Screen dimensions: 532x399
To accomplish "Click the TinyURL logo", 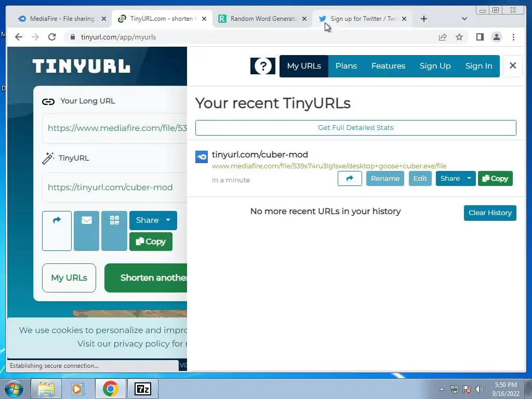I will pos(81,66).
